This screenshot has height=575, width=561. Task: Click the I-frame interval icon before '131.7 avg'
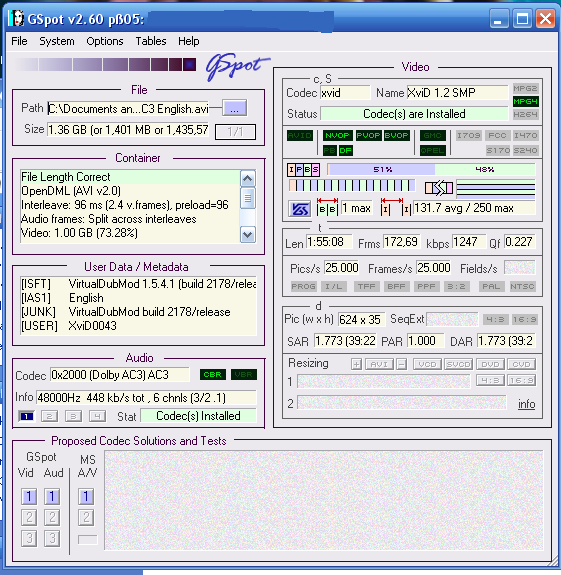tap(396, 208)
